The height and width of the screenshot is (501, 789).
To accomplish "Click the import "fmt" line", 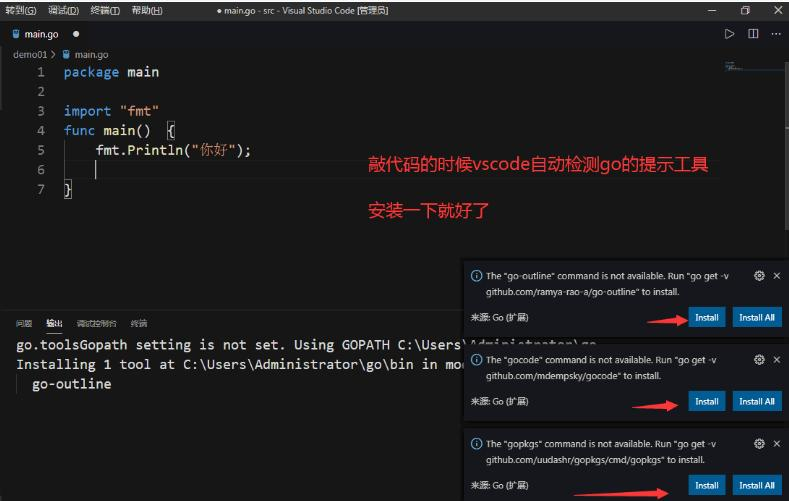I will tap(111, 111).
